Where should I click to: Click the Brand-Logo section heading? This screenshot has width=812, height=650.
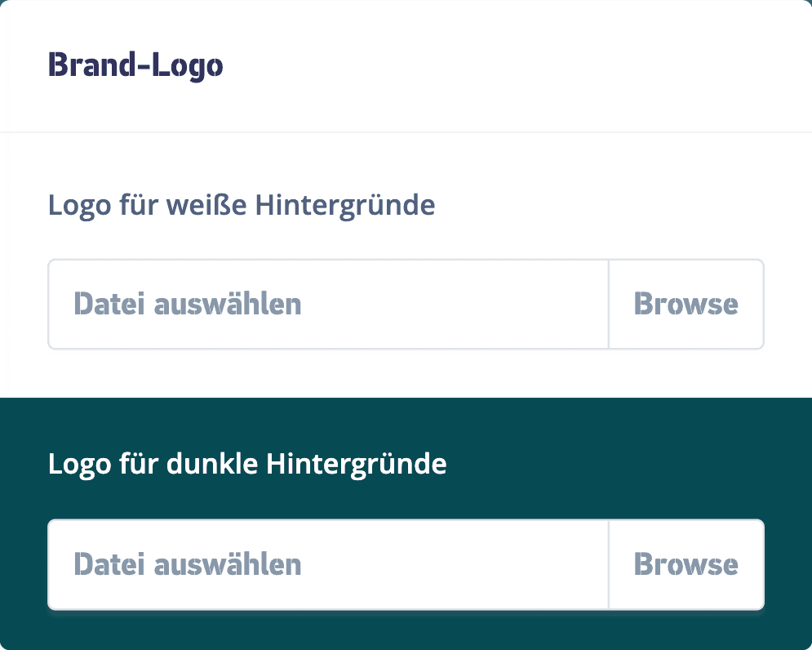(x=135, y=65)
